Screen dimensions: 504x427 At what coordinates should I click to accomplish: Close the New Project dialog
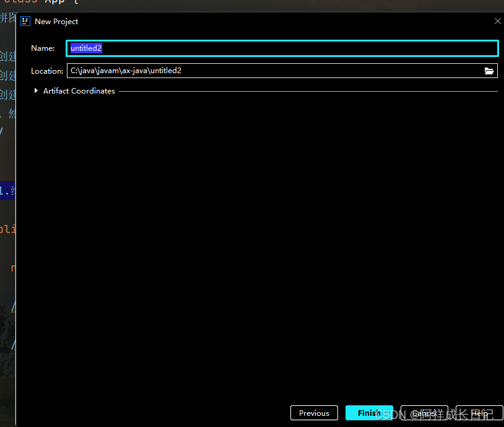[x=497, y=21]
